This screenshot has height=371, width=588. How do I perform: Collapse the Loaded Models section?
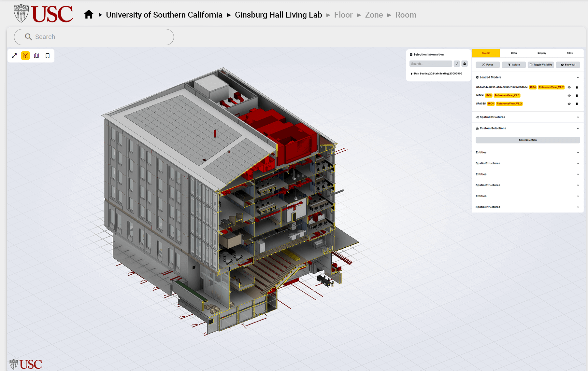click(x=578, y=77)
